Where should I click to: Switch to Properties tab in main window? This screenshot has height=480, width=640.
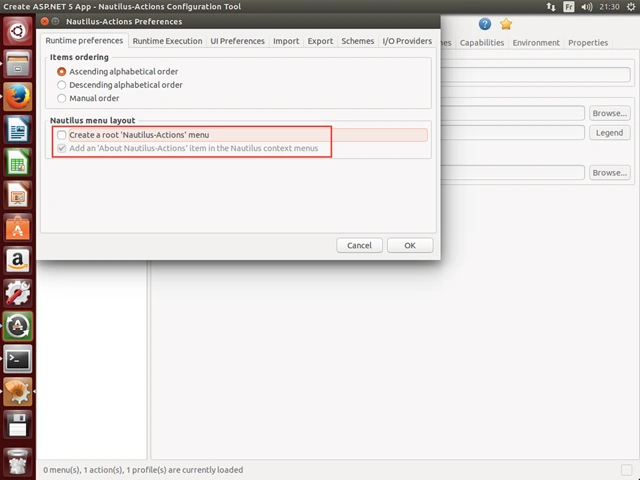pos(588,42)
